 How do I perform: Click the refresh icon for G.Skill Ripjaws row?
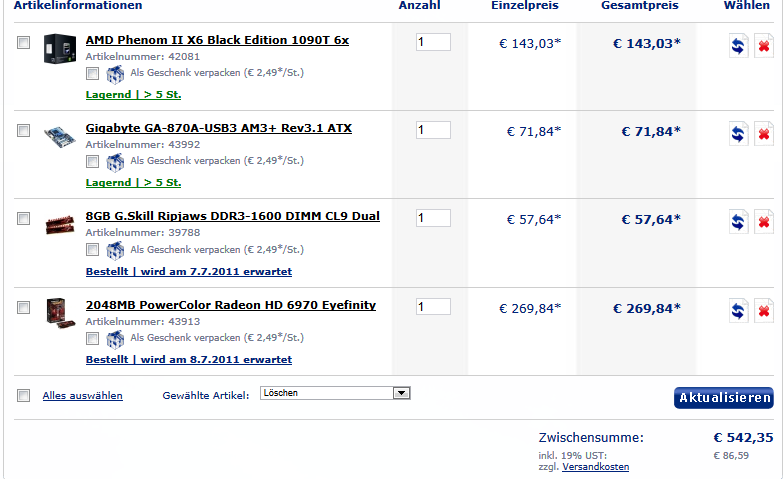coord(738,222)
